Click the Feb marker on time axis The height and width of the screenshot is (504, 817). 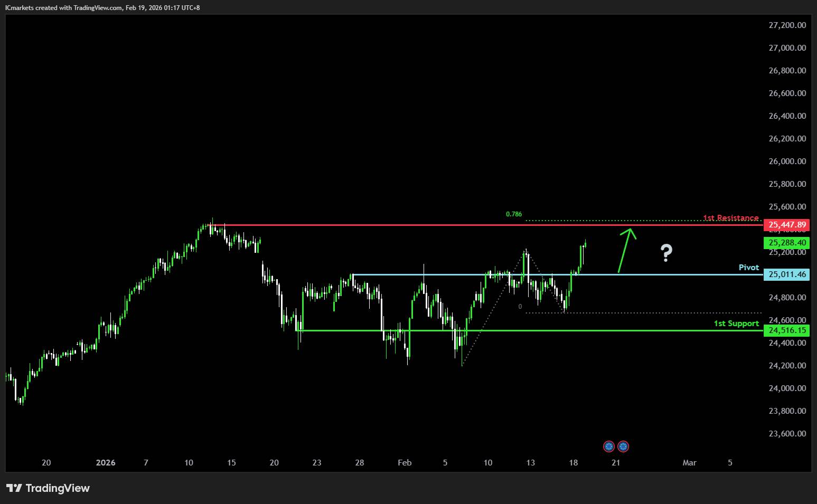(x=405, y=463)
